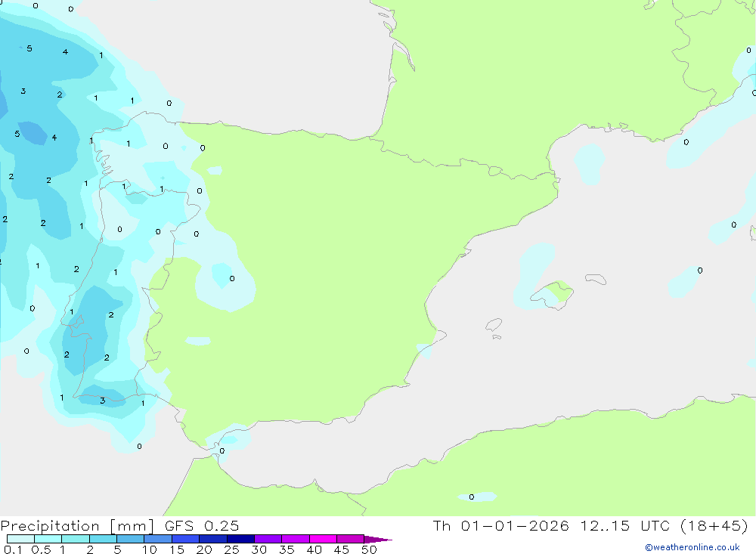Click the purple arrow above 50 mm
The height and width of the screenshot is (554, 756).
378,539
